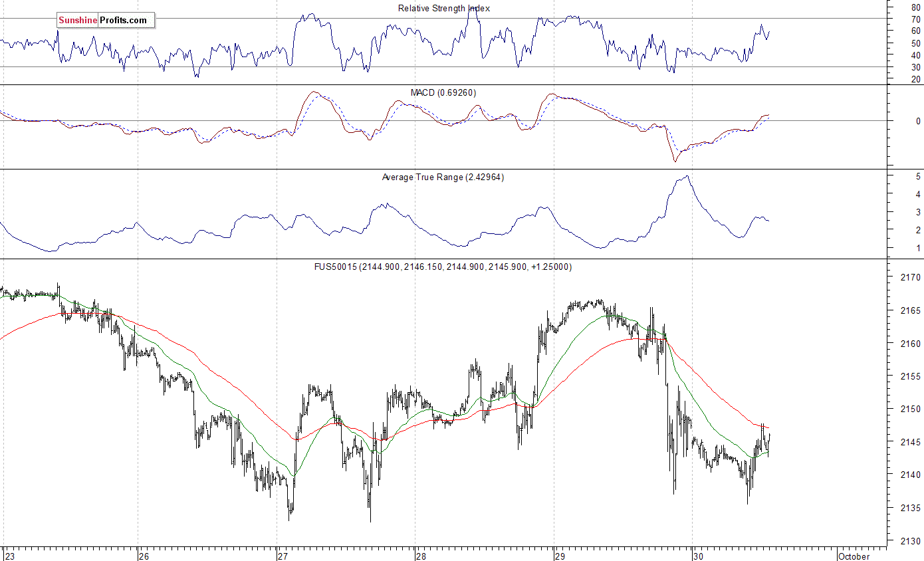Select the date label 28 on axis
Screen dimensions: 924x561
[x=423, y=556]
